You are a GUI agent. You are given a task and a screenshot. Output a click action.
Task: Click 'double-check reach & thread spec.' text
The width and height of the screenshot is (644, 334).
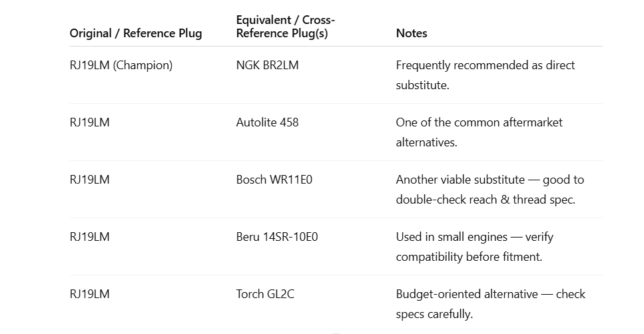pyautogui.click(x=485, y=200)
